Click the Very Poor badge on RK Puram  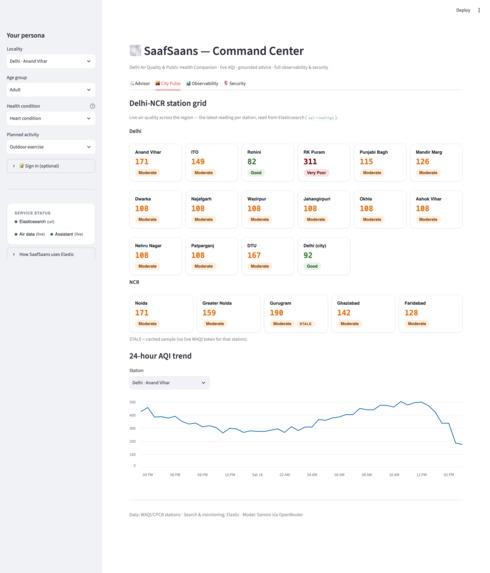pyautogui.click(x=316, y=172)
